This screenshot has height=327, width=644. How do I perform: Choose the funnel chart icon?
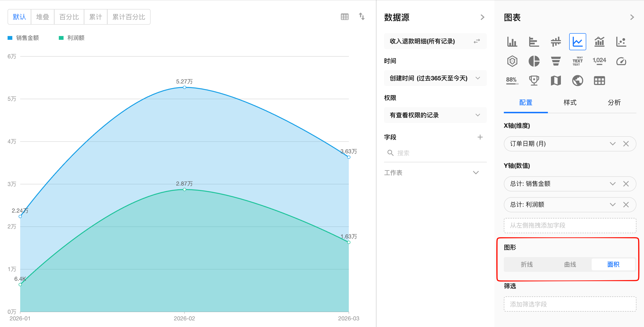click(555, 61)
